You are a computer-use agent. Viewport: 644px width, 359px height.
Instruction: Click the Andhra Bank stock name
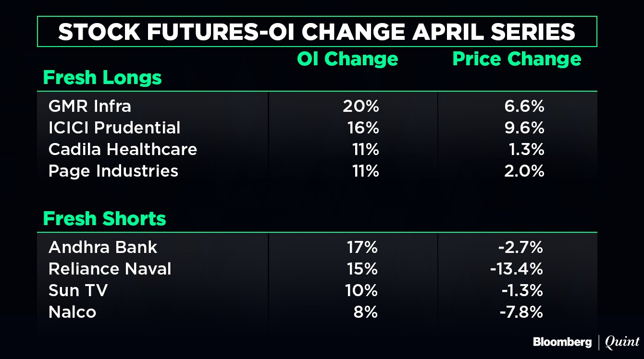tap(103, 247)
